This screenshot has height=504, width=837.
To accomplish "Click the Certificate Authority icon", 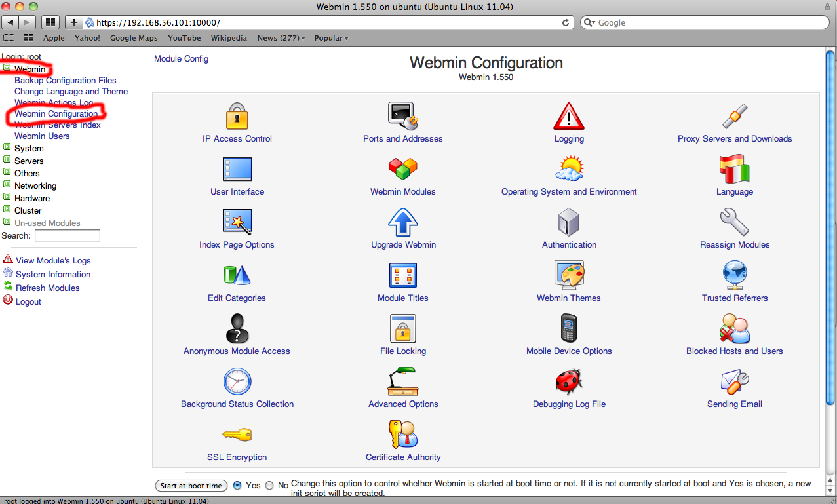I will click(403, 434).
